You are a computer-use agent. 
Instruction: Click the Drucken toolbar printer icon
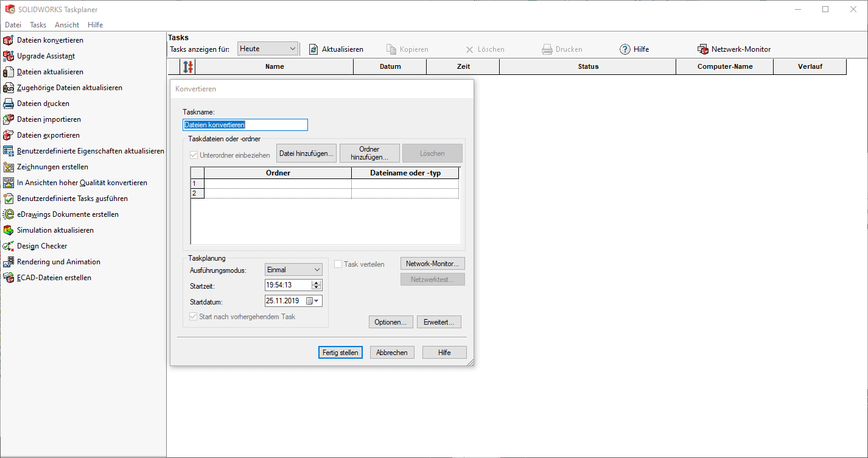click(547, 49)
